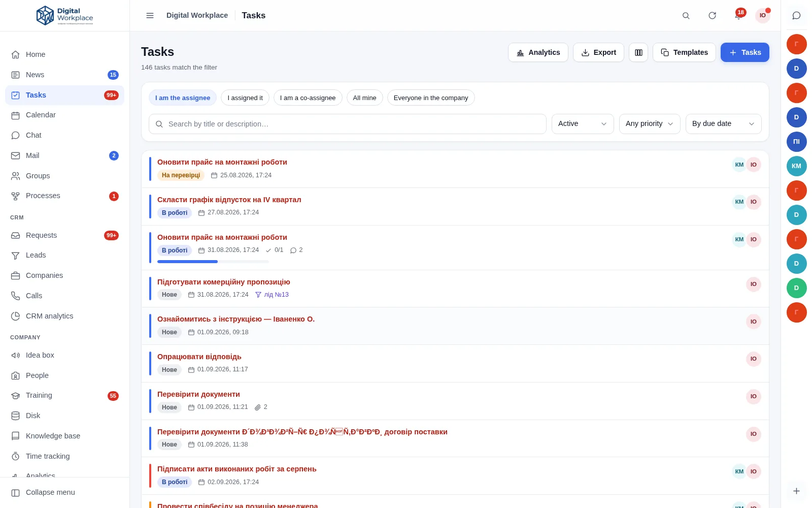Open the Templates button
Viewport: 812px width, 508px height.
coord(684,52)
